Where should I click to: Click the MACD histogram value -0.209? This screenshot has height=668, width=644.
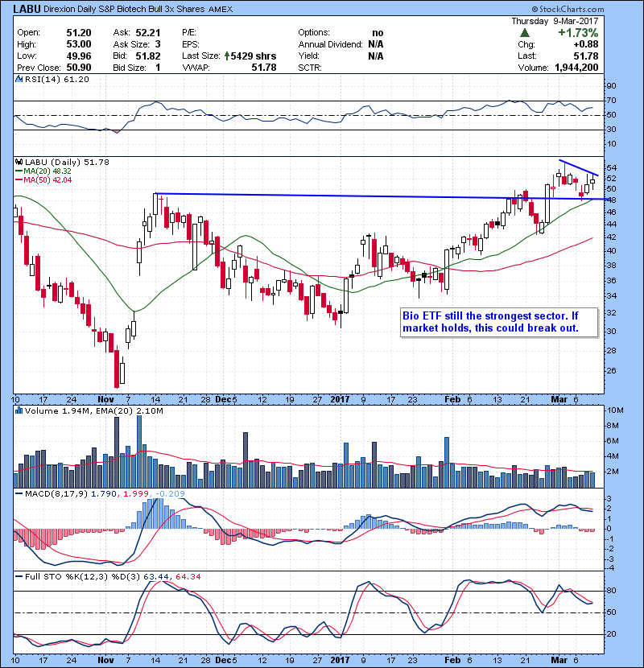point(170,494)
